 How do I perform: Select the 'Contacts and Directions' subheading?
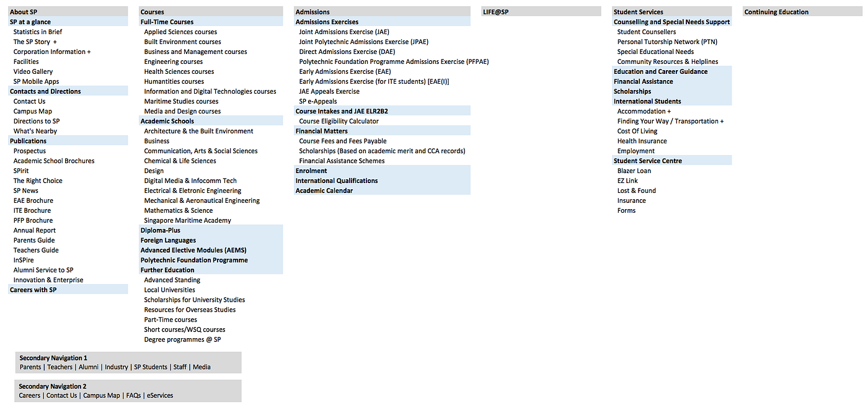68,91
